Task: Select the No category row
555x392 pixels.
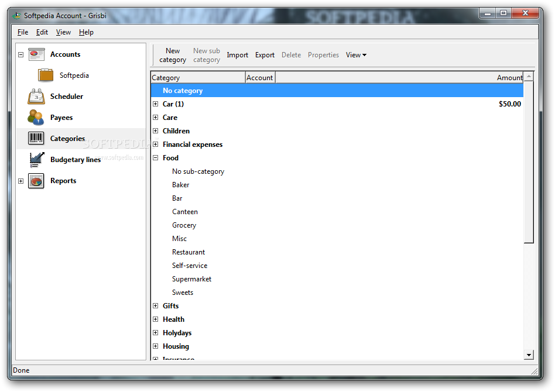Action: click(337, 91)
